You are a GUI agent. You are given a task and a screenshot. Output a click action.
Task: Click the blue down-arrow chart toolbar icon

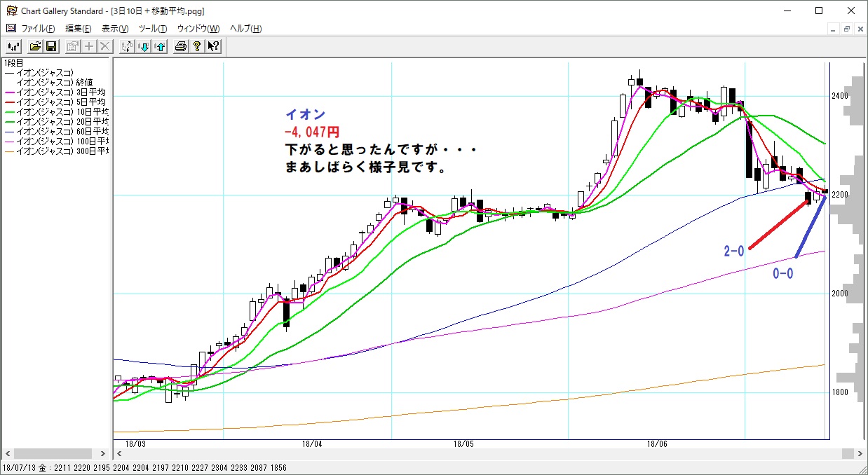click(144, 46)
